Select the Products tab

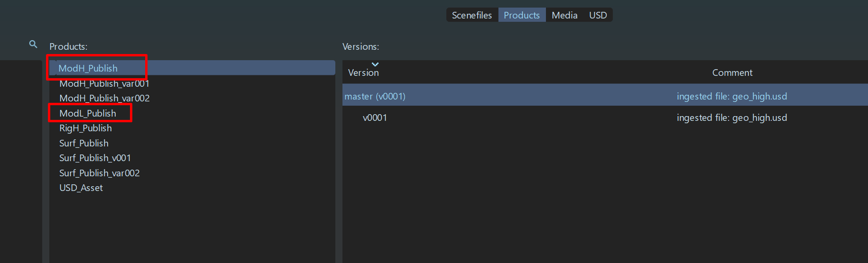521,15
